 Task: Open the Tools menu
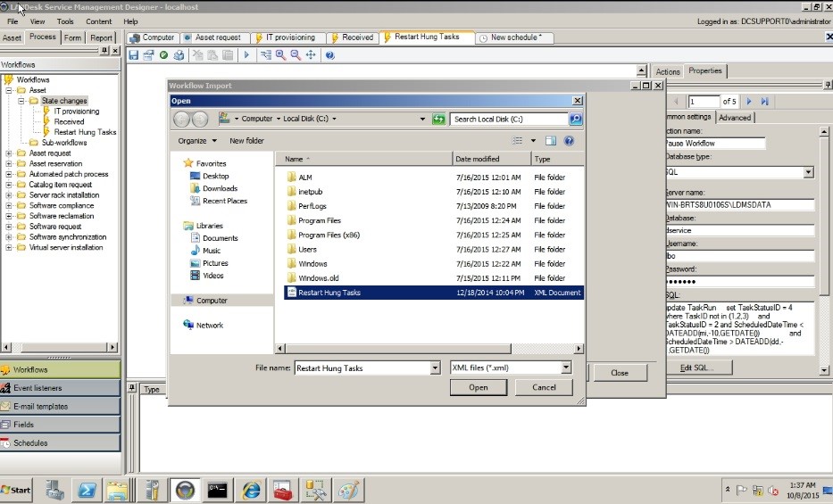pos(65,21)
